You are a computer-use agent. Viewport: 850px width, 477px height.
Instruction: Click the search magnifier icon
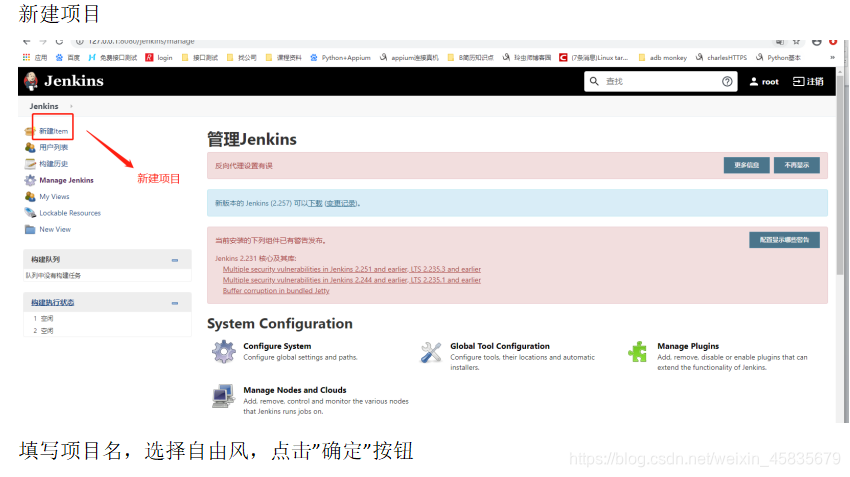[594, 81]
